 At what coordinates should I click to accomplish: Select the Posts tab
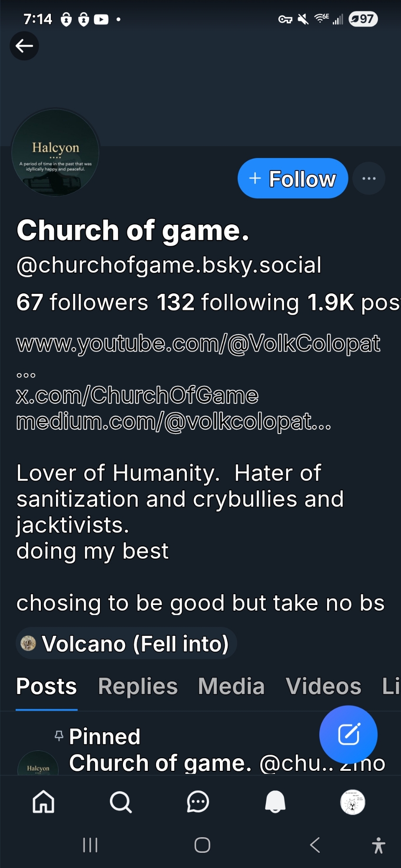[46, 687]
